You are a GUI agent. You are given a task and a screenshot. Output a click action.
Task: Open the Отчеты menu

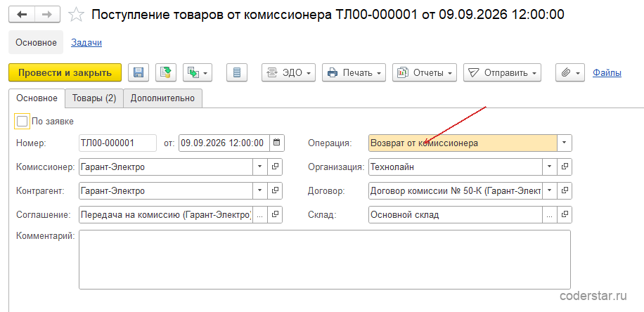click(425, 72)
